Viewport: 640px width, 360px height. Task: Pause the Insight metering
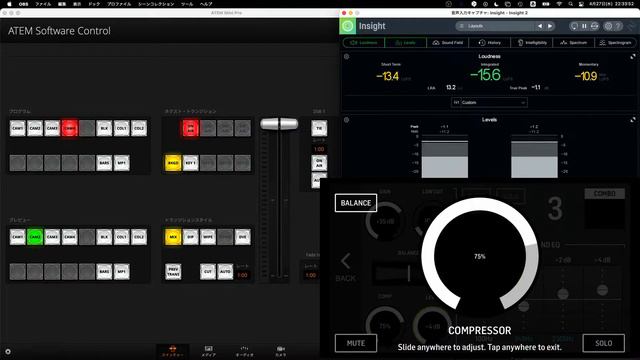584,26
